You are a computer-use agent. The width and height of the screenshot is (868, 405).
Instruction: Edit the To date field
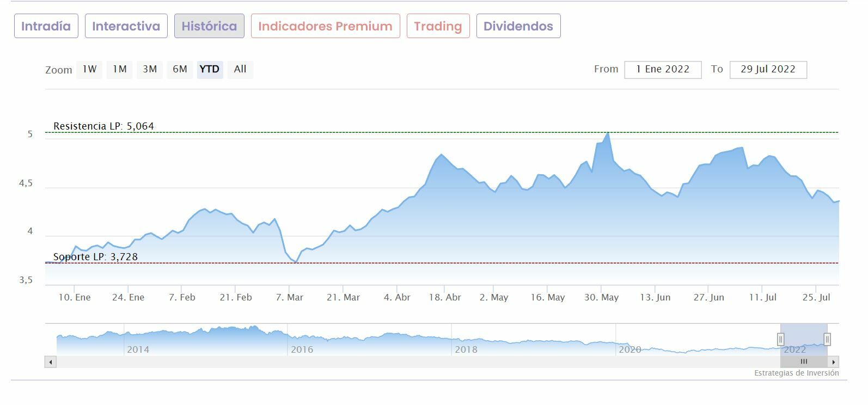768,69
